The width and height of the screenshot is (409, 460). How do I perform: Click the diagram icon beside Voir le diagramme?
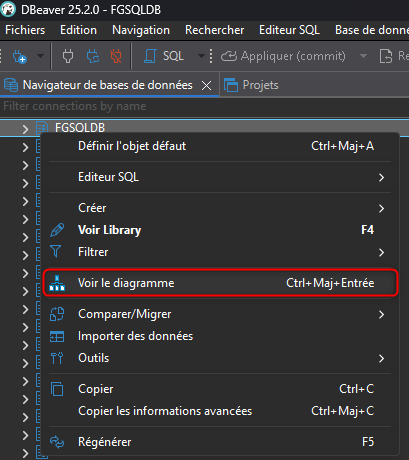tap(57, 283)
